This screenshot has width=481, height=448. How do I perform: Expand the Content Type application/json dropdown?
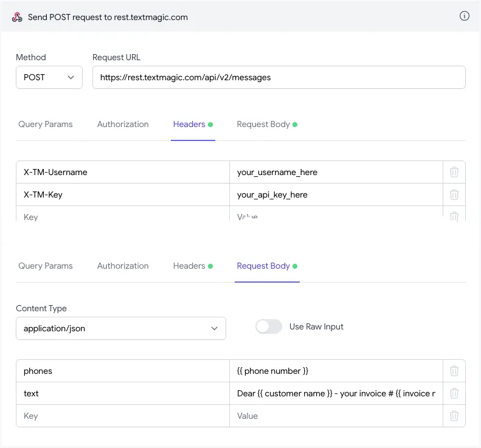tap(120, 328)
